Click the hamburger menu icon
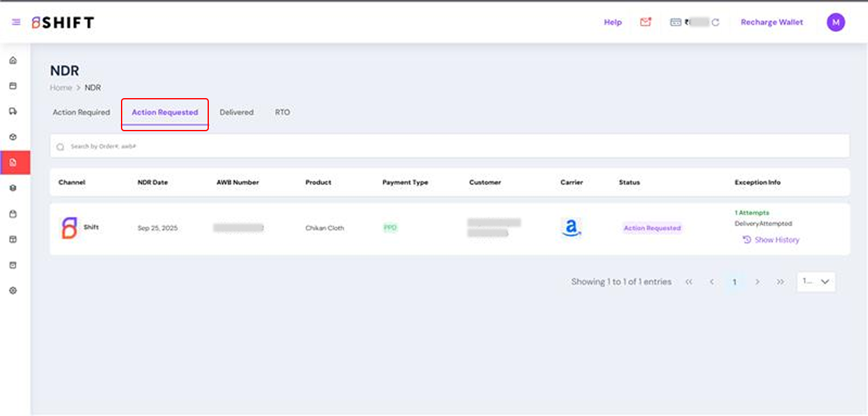The width and height of the screenshot is (868, 416). coord(16,22)
